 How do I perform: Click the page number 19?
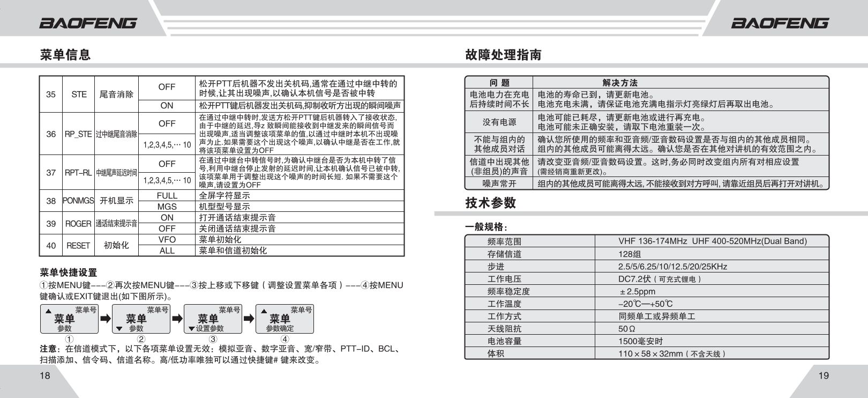824,375
